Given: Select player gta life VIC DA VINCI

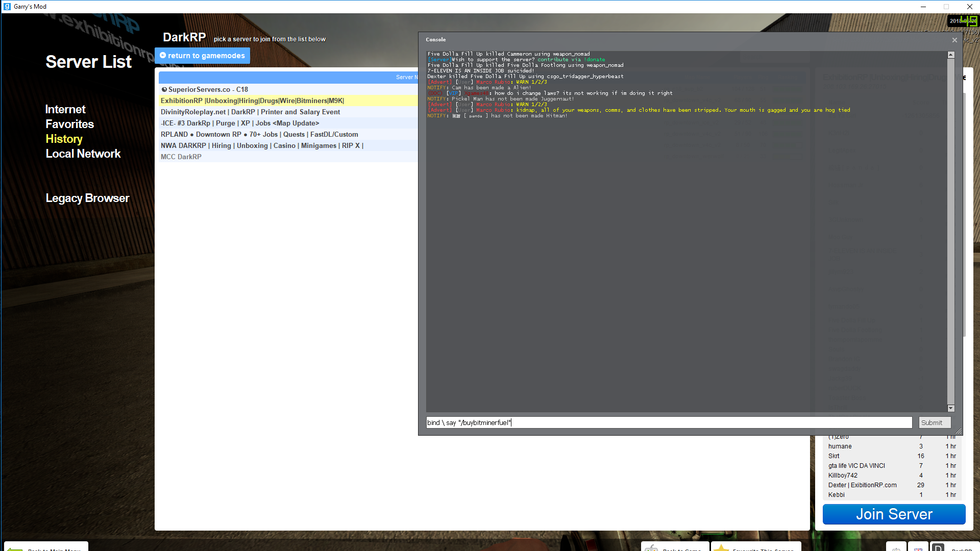Looking at the screenshot, I should coord(892,466).
